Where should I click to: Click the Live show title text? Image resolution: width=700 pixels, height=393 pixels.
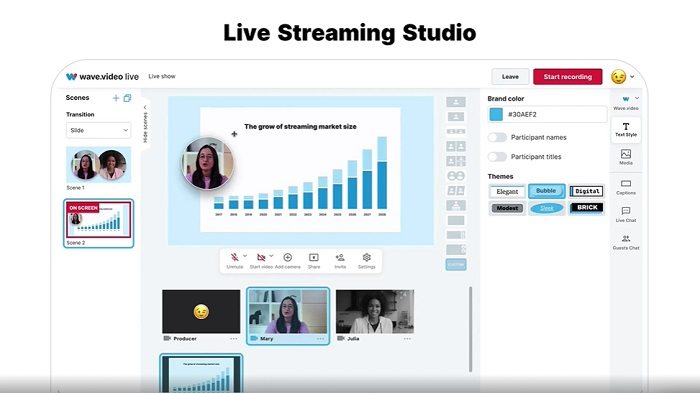coord(162,76)
